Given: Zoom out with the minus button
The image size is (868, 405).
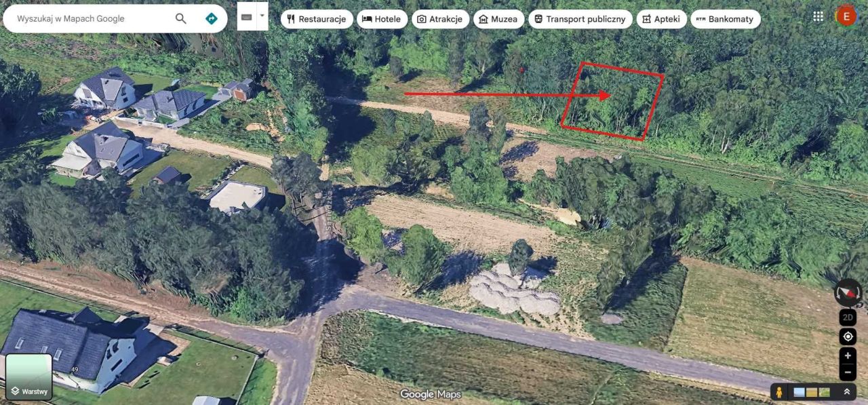Looking at the screenshot, I should [848, 372].
